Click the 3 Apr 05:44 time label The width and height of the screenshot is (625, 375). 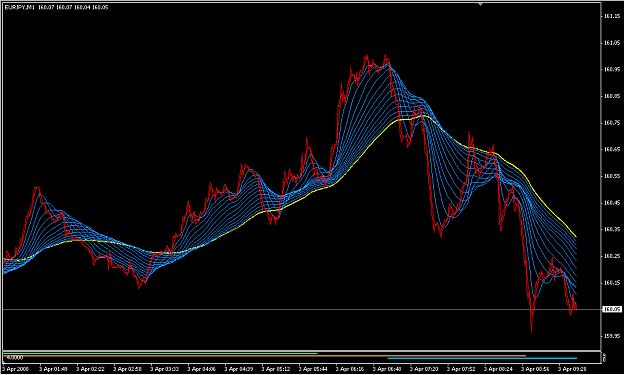tap(312, 369)
